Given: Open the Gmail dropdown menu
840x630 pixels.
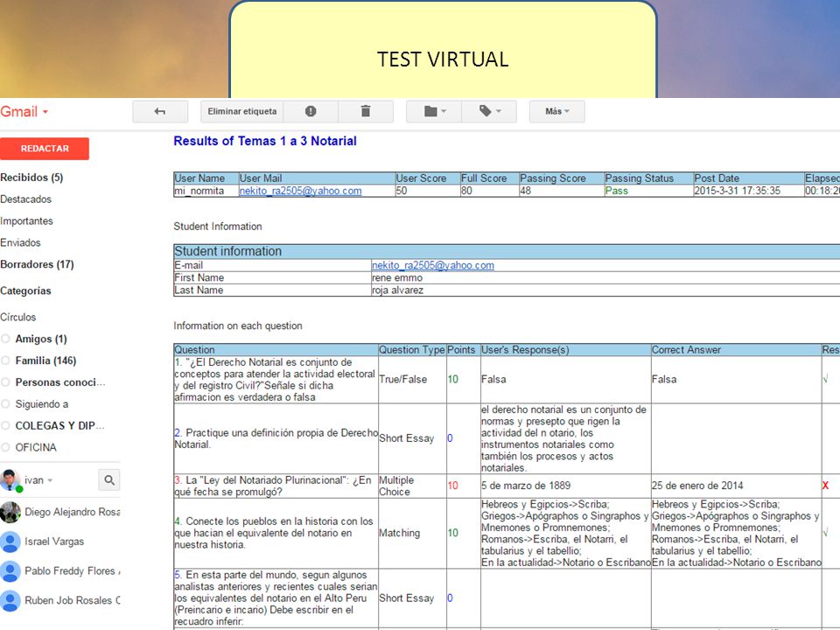Looking at the screenshot, I should tap(24, 111).
